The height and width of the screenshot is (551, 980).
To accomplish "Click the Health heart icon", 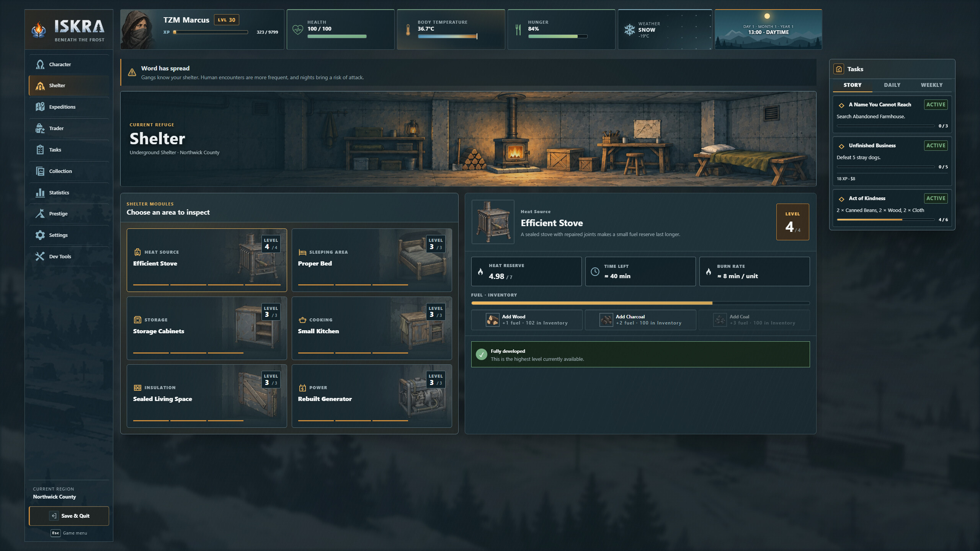I will coord(297,29).
